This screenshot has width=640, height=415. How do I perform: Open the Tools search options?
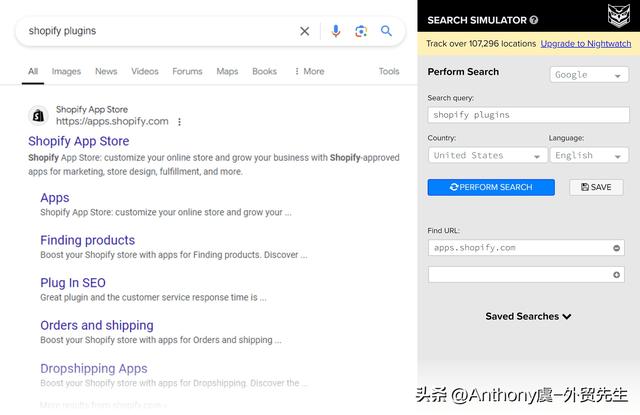pyautogui.click(x=389, y=71)
